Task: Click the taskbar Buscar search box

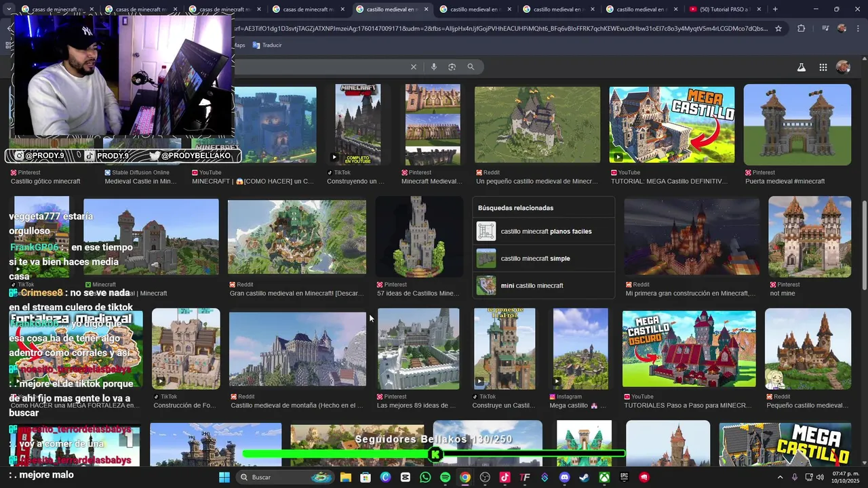Action: pos(285,477)
